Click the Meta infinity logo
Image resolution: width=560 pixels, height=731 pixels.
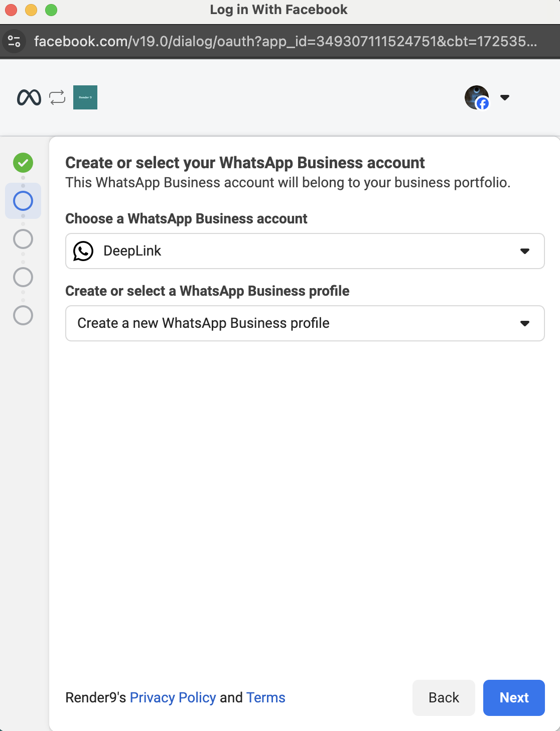[29, 97]
